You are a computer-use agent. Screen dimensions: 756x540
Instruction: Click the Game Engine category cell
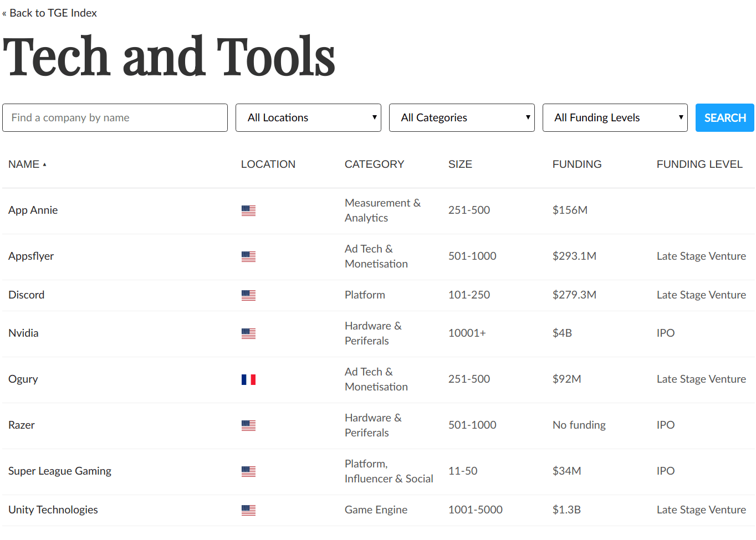pyautogui.click(x=376, y=510)
